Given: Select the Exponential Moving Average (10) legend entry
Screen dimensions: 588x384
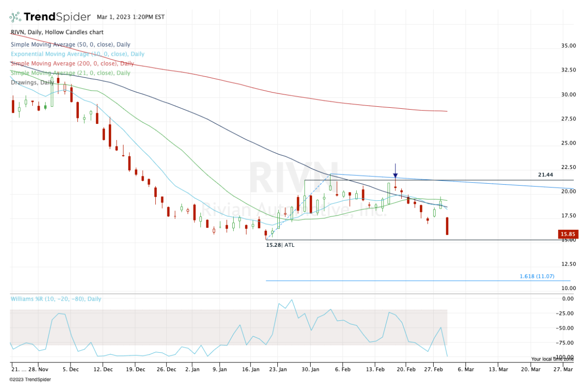Looking at the screenshot, I should [x=77, y=54].
